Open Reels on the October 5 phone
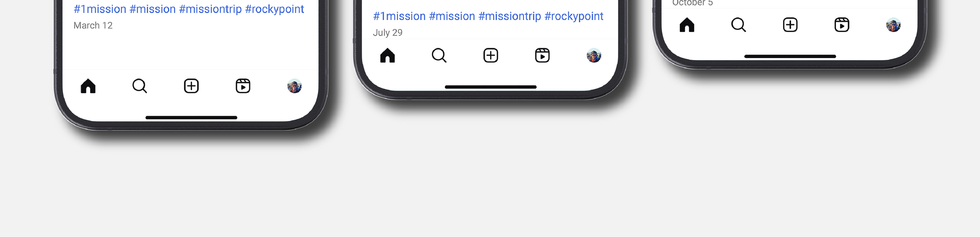The width and height of the screenshot is (980, 237). 842,25
